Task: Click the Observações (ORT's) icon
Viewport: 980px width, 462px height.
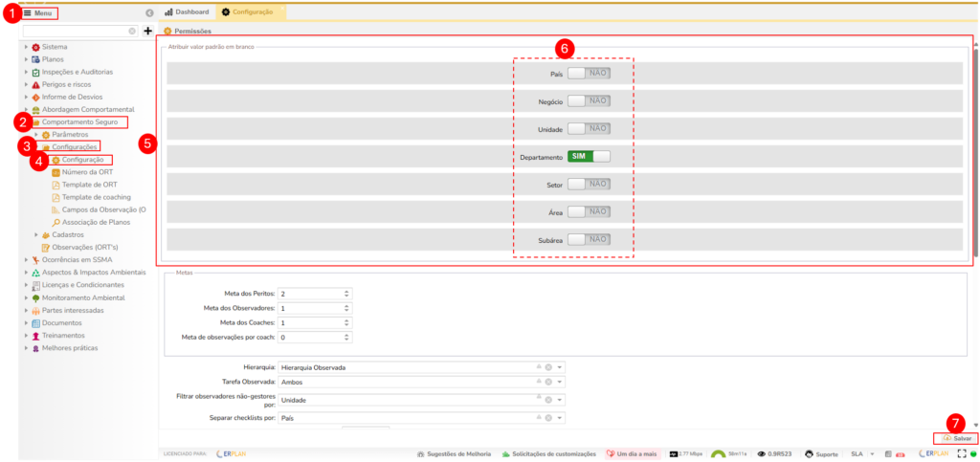Action: [x=46, y=247]
